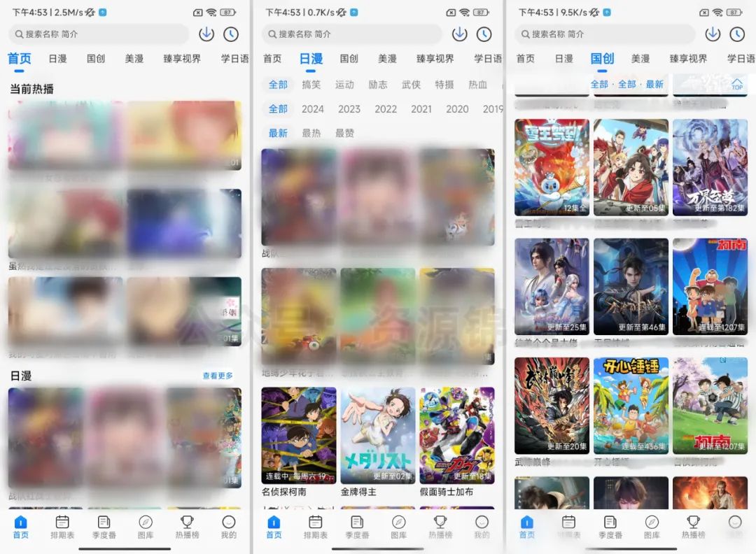Open 热播榜 trophy on middle screen

click(x=440, y=523)
